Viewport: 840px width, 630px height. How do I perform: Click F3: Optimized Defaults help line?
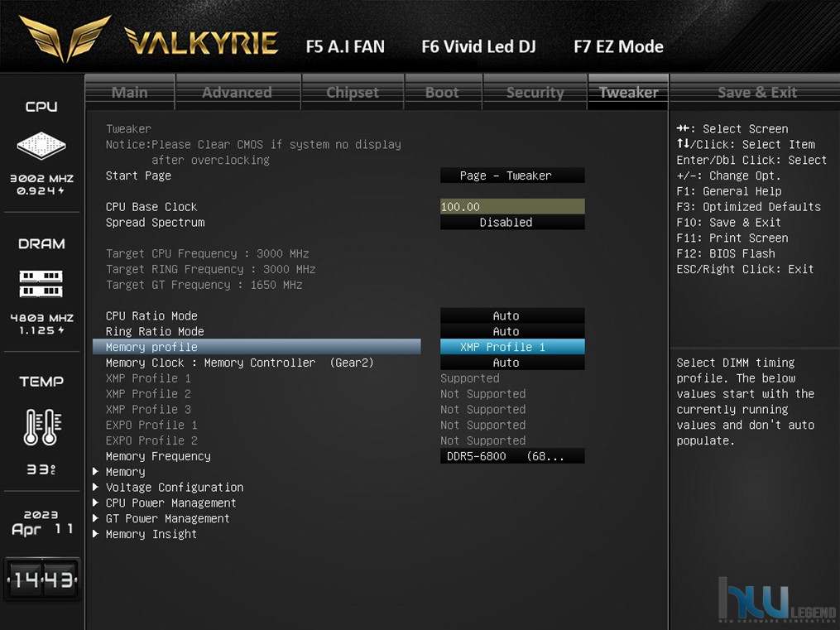[748, 207]
